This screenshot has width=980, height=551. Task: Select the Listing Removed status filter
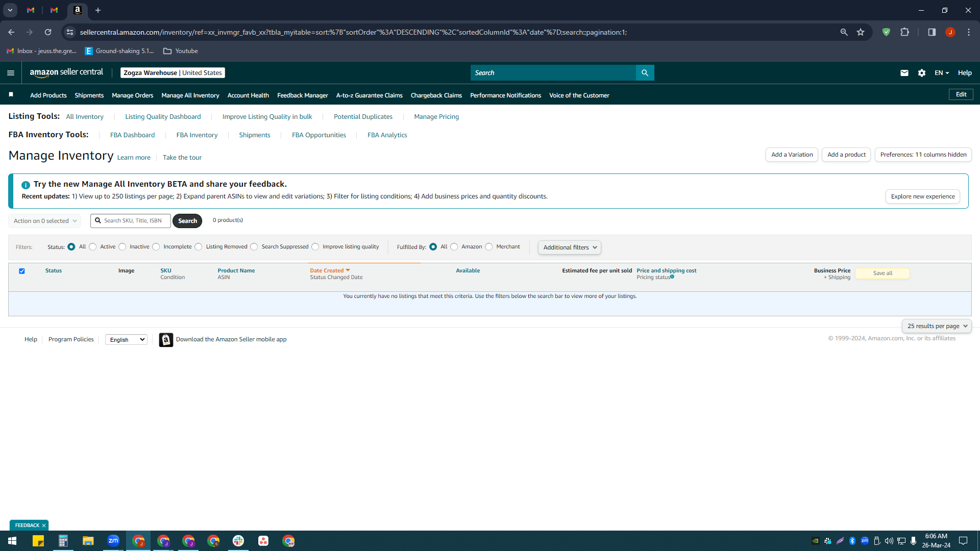point(199,247)
